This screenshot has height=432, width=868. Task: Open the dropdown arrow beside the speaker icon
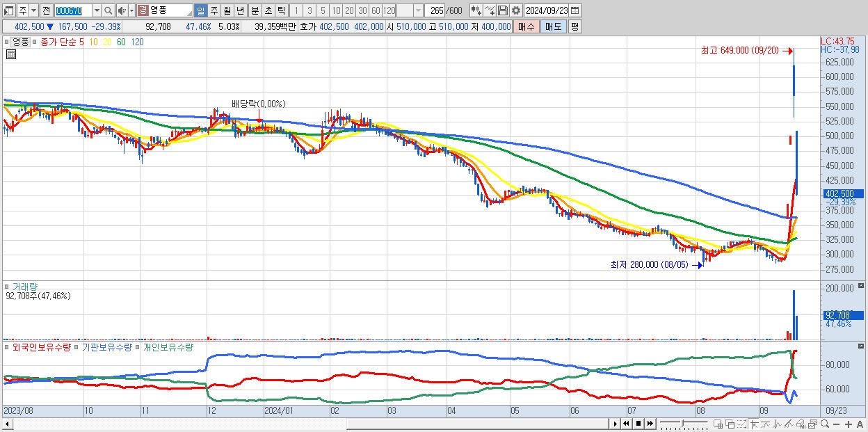point(131,10)
